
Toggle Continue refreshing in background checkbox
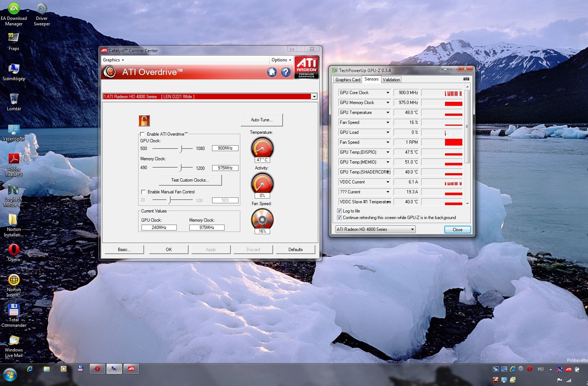pos(339,218)
